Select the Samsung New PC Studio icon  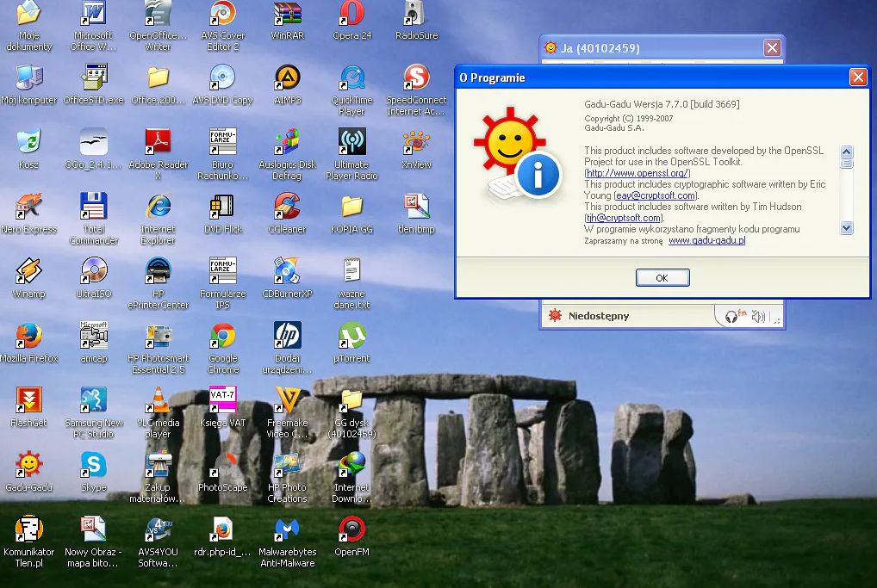(93, 412)
